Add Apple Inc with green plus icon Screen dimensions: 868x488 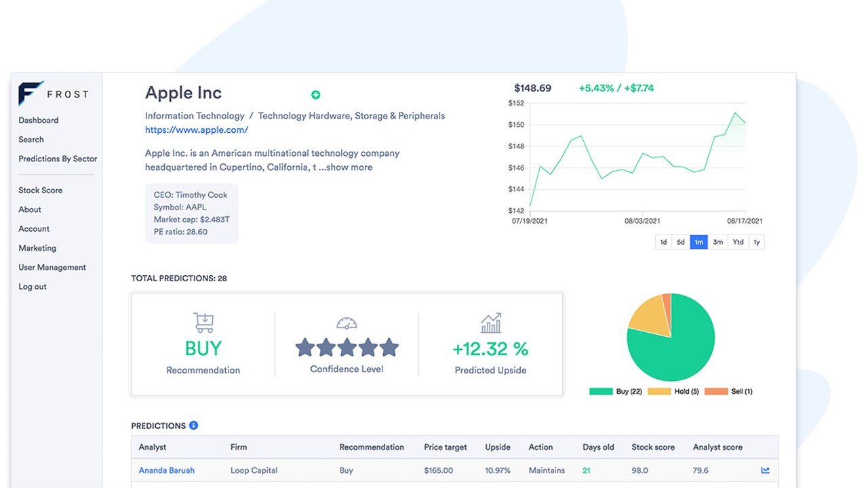[315, 95]
